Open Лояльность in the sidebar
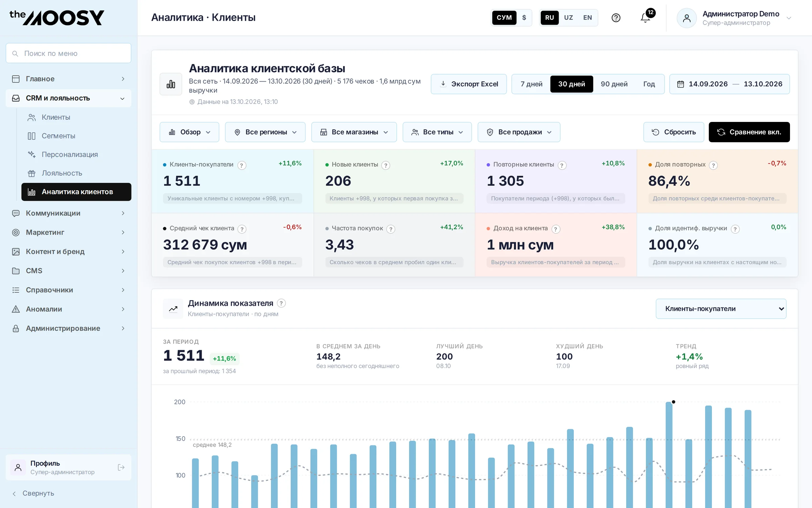The image size is (812, 508). 76,173
